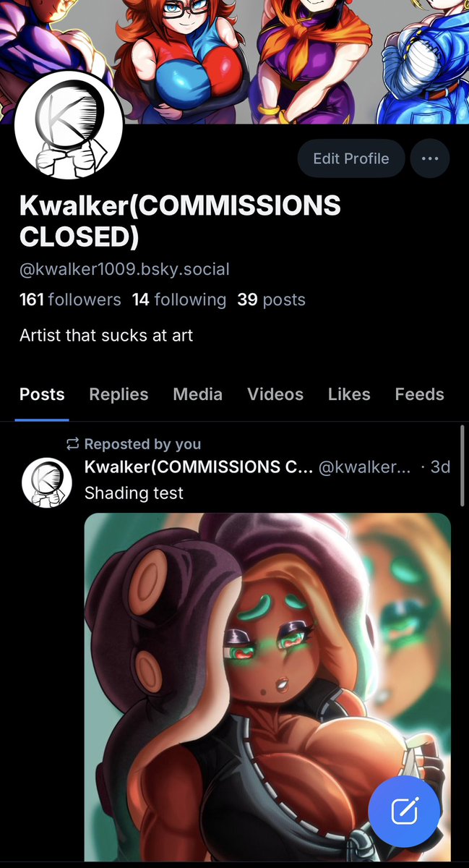The width and height of the screenshot is (469, 868).
Task: Open the Videos tab
Action: click(x=275, y=394)
